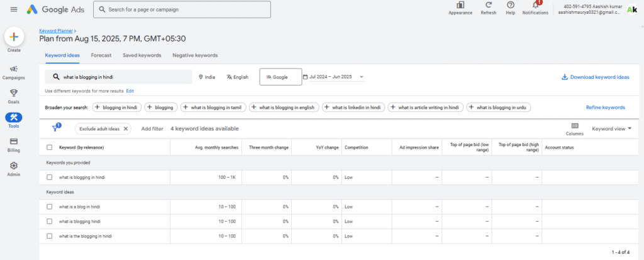The height and width of the screenshot is (260, 644).
Task: Check the 'what is a blog in hindi' row
Action: point(49,207)
